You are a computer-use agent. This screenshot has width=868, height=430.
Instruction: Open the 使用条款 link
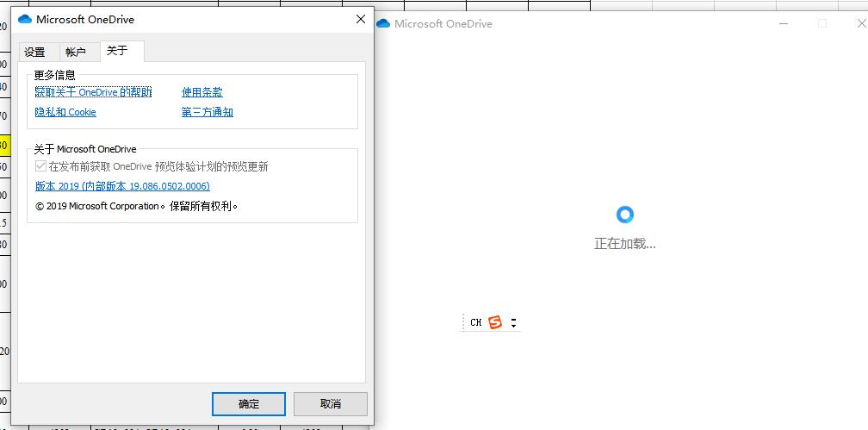click(202, 92)
